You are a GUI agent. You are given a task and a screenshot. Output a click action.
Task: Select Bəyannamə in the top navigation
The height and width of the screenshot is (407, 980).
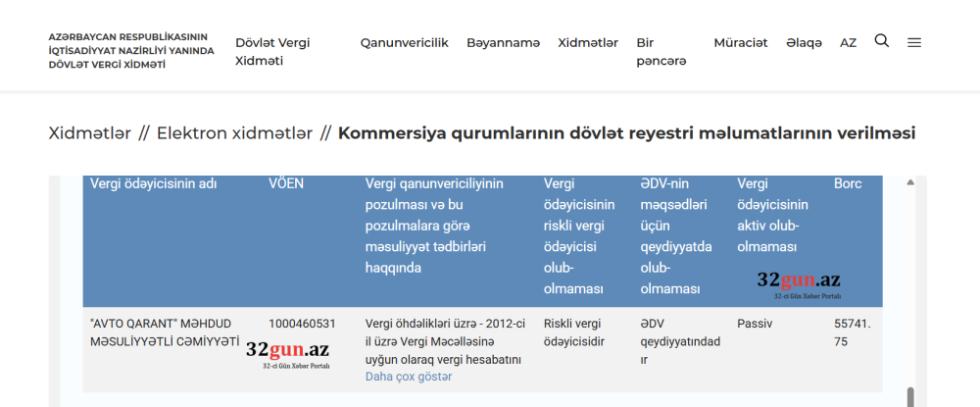[x=503, y=43]
